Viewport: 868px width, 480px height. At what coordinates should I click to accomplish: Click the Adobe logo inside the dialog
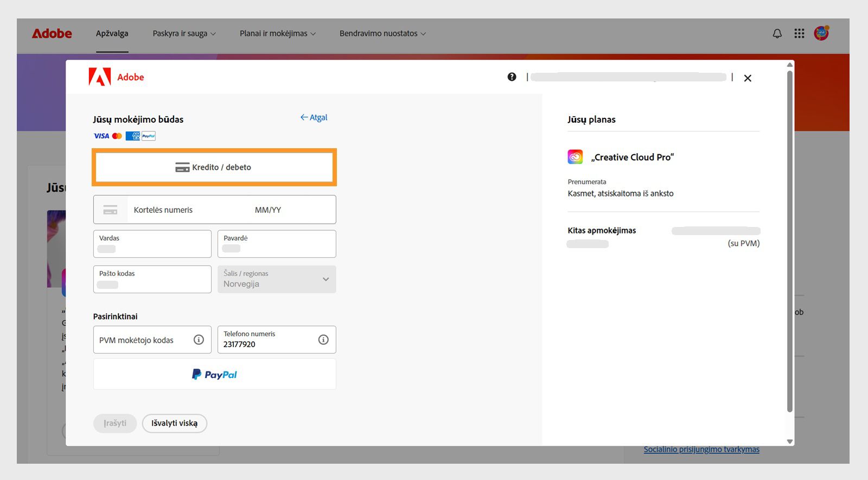click(116, 77)
